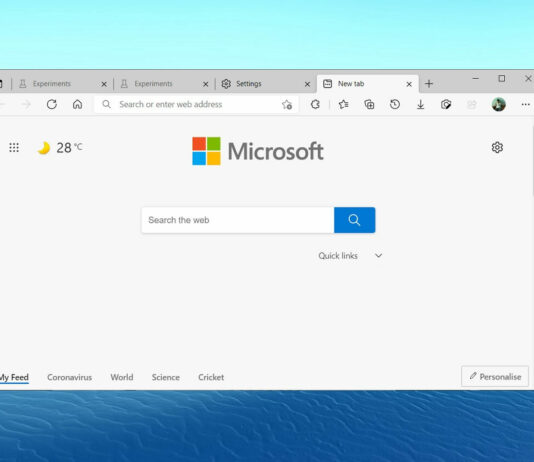Click the forward navigation arrow
This screenshot has width=534, height=462.
(26, 104)
